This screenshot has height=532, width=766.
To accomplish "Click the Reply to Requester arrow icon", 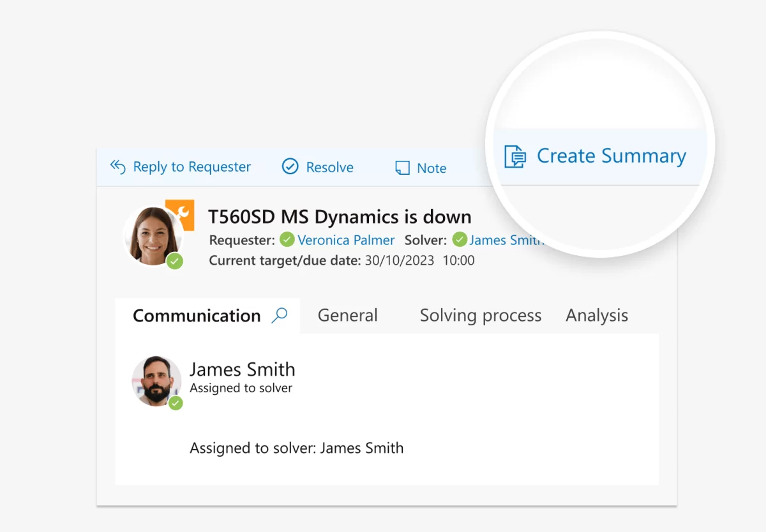I will click(117, 167).
